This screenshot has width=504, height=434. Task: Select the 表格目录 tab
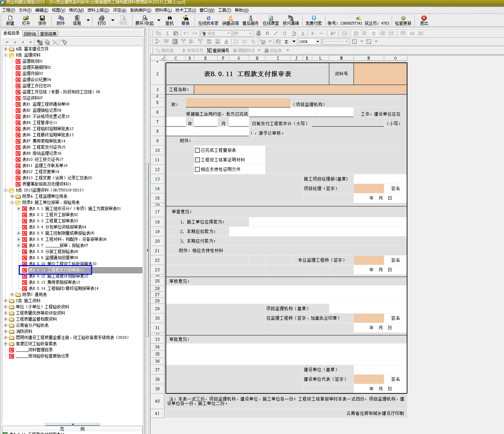[x=12, y=33]
